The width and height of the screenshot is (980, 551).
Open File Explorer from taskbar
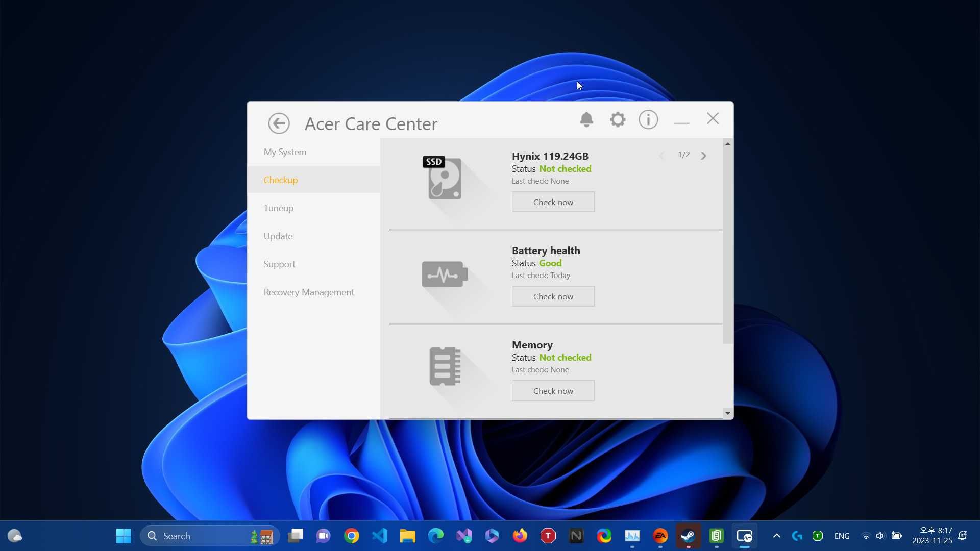click(x=408, y=536)
